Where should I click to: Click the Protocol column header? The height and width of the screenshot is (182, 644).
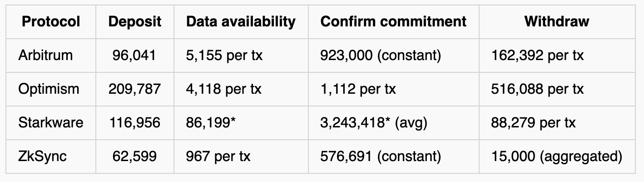tap(51, 21)
